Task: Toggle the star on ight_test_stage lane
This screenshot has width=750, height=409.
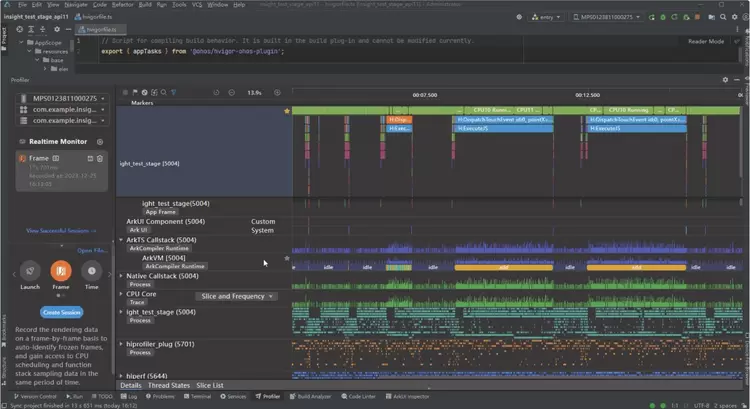Action: (288, 112)
